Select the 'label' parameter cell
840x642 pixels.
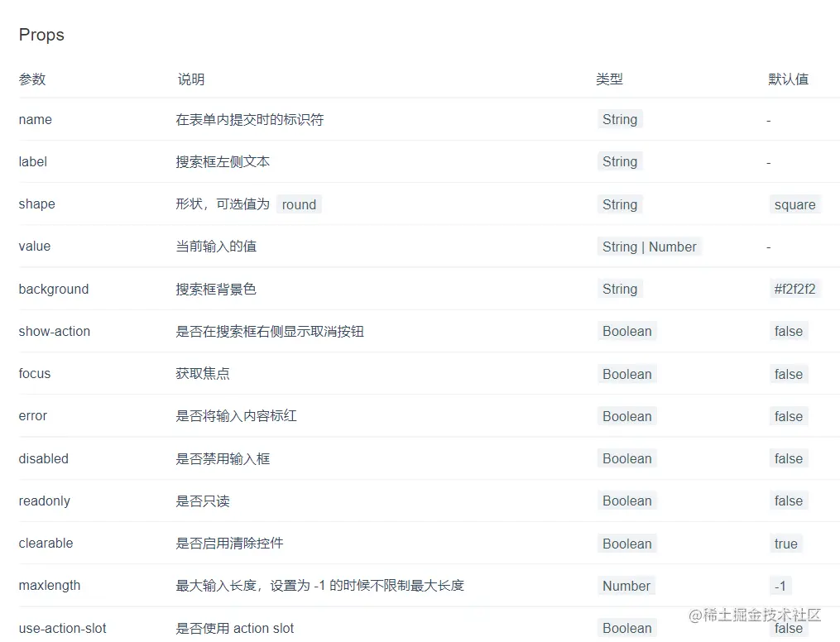point(32,161)
